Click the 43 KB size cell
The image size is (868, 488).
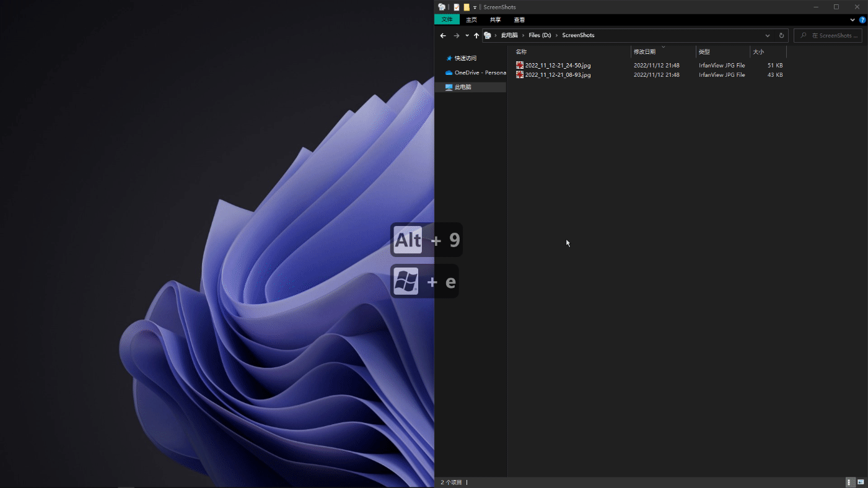point(775,75)
